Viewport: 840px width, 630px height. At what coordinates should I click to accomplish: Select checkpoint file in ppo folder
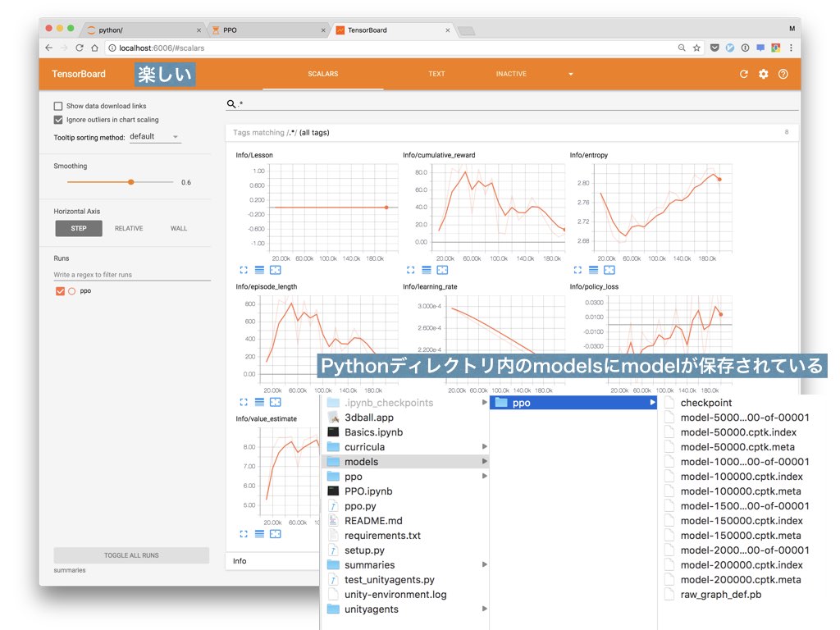coord(706,402)
